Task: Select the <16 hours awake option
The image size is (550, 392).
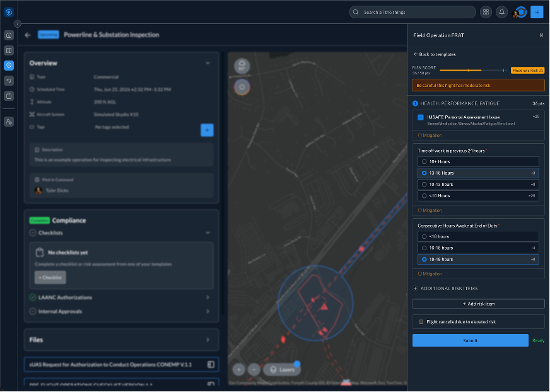Action: 478,237
